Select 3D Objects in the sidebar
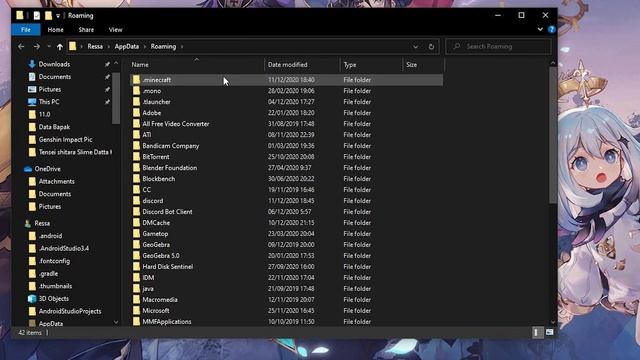Viewport: 640px width, 360px height. coord(53,298)
